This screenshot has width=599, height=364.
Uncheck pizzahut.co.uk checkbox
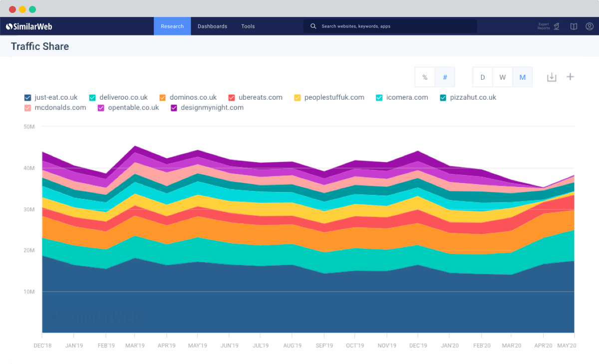[x=443, y=98]
